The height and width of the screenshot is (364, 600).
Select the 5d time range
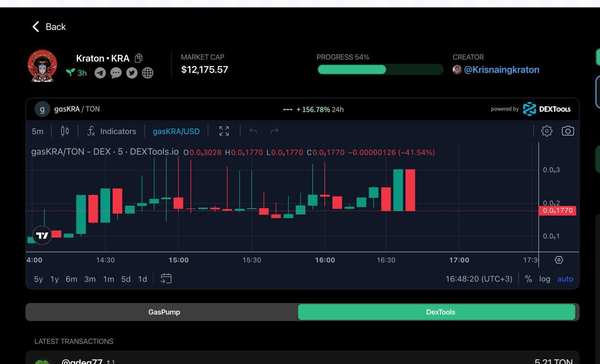(x=126, y=279)
